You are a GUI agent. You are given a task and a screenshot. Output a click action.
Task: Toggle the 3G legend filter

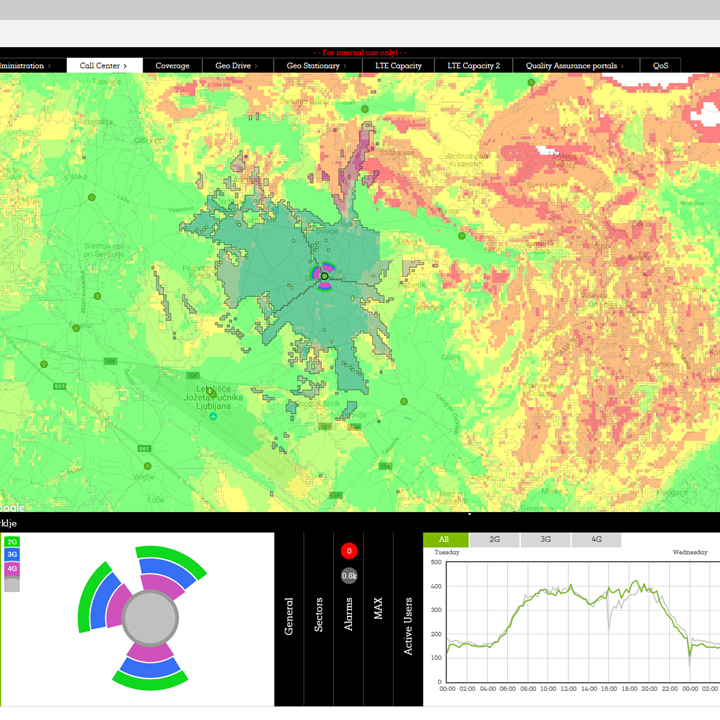[x=12, y=555]
